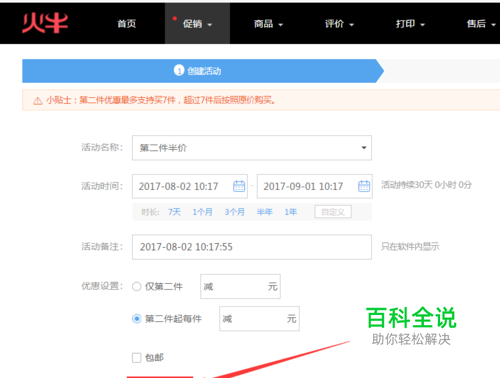Select the 仅第二件 radio option
The width and height of the screenshot is (500, 378).
(x=137, y=287)
